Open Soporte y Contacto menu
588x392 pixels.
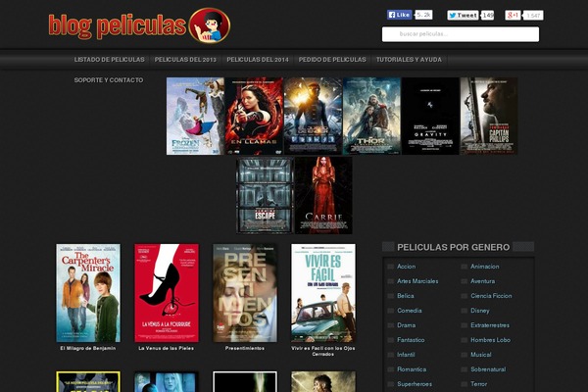(109, 80)
